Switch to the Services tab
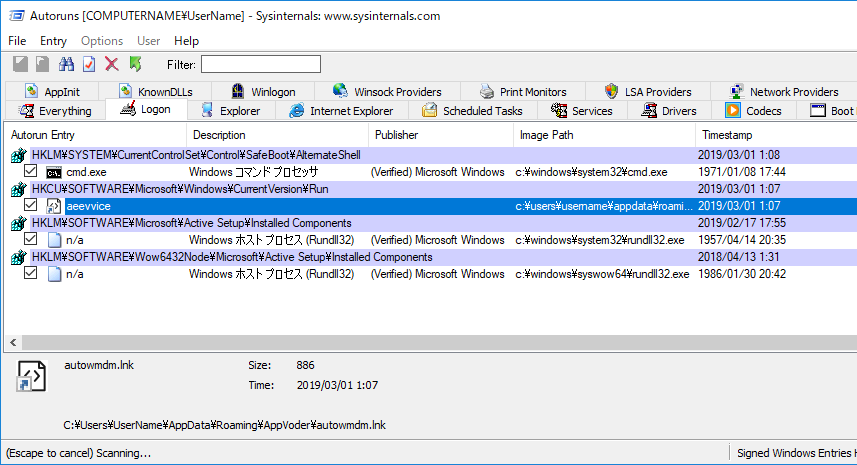This screenshot has width=857, height=465. [x=582, y=111]
